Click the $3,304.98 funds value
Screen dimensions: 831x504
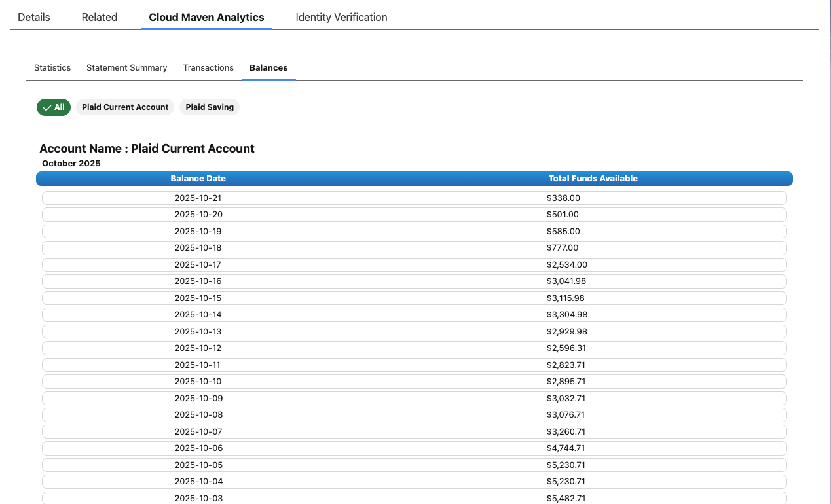(x=567, y=315)
